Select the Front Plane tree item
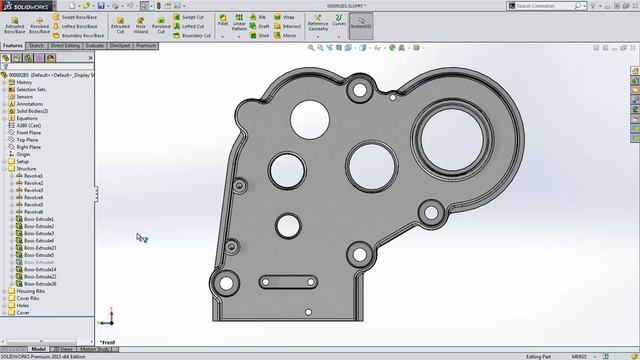 24,133
